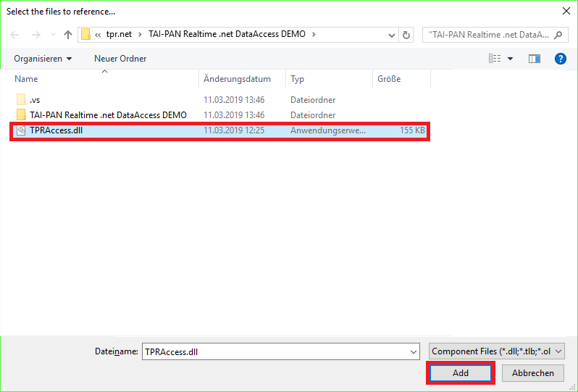Sort by the Größe column
The height and width of the screenshot is (392, 578).
click(401, 79)
